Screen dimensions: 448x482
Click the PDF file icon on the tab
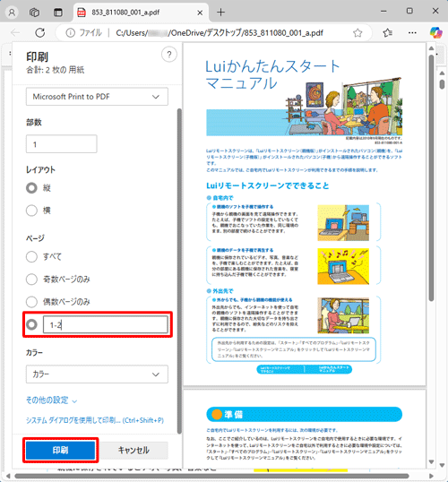[x=82, y=13]
